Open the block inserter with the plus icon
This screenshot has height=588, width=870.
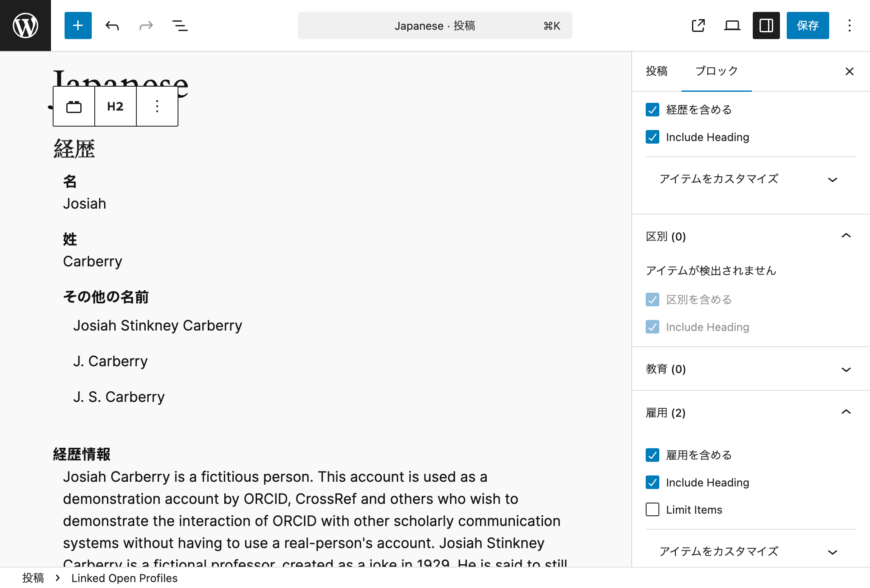[x=78, y=25]
